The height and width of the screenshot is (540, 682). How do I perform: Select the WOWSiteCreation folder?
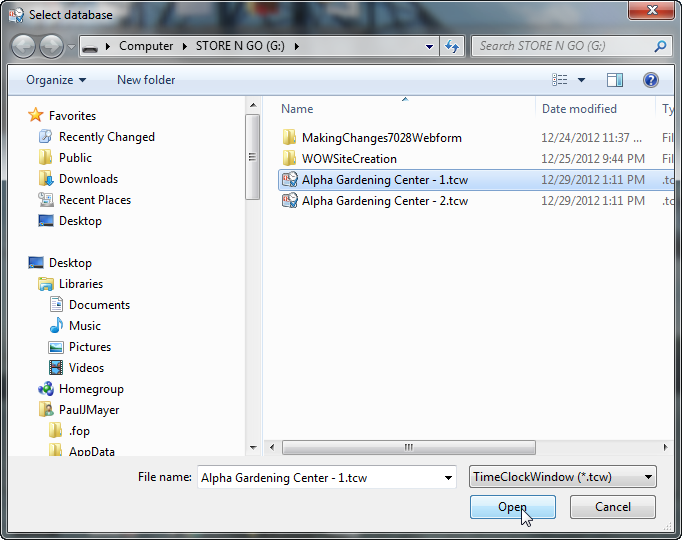pos(349,159)
